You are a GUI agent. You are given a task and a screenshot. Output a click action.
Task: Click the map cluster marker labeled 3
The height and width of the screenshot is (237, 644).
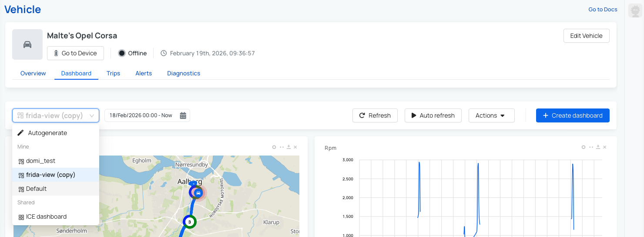(189, 222)
